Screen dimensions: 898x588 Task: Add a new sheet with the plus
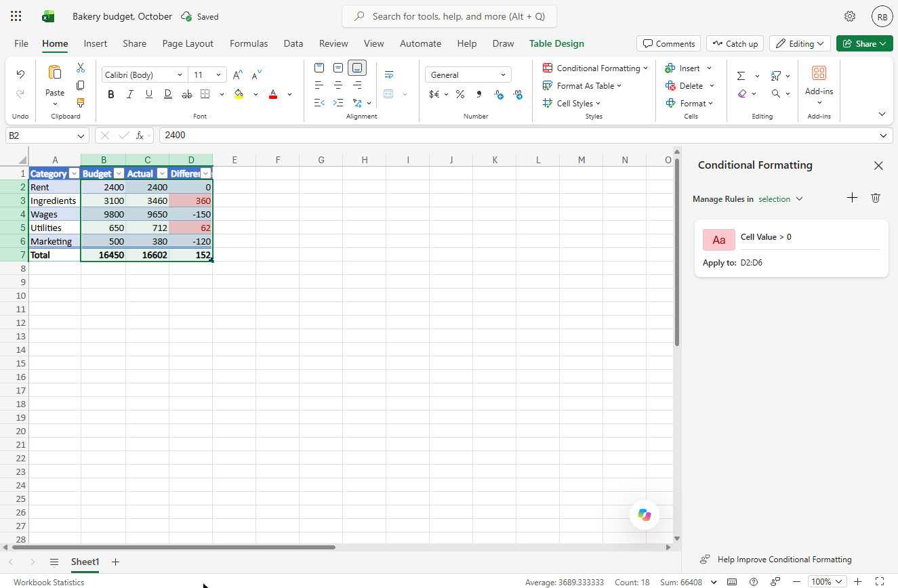tap(115, 562)
